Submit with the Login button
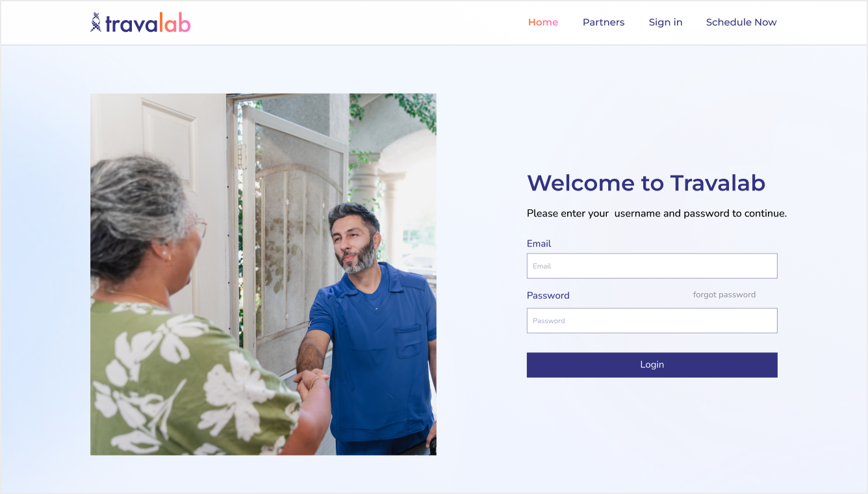868x494 pixels. tap(652, 365)
